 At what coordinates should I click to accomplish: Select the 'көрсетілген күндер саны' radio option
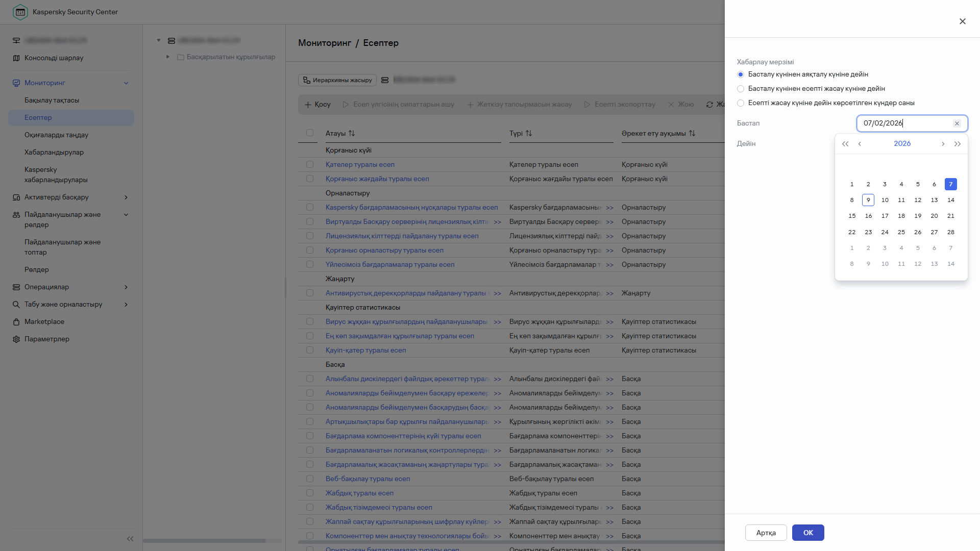coord(741,103)
